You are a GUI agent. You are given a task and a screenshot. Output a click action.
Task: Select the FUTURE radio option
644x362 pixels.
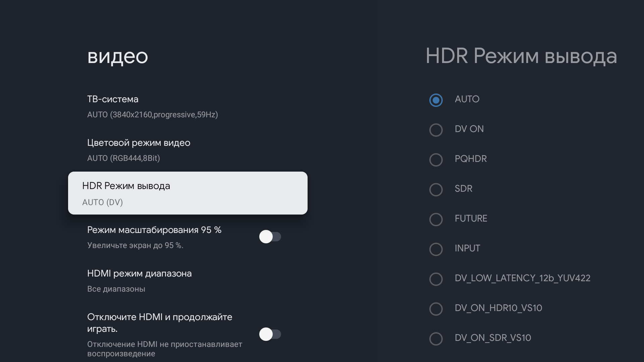436,219
